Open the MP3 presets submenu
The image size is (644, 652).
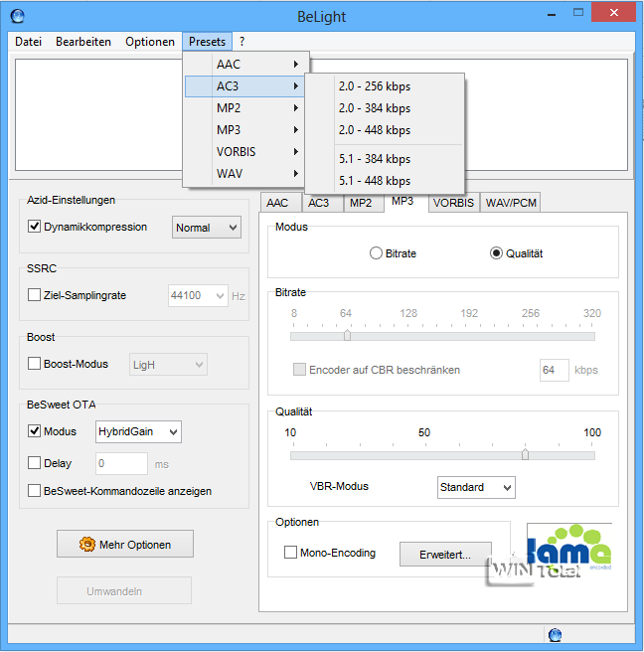[x=246, y=130]
